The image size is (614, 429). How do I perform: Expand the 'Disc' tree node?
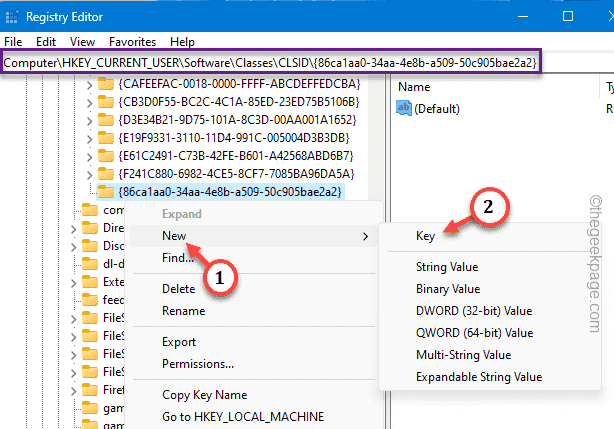[x=74, y=247]
